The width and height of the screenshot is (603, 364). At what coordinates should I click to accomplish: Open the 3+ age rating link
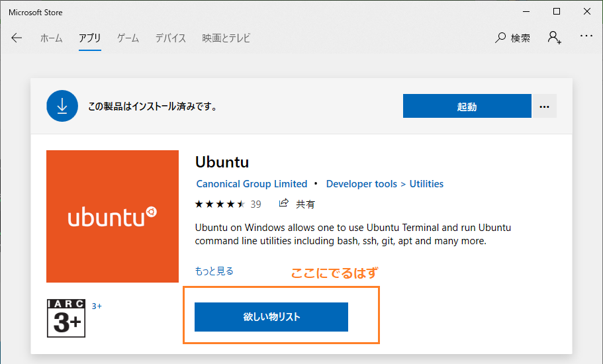(97, 306)
